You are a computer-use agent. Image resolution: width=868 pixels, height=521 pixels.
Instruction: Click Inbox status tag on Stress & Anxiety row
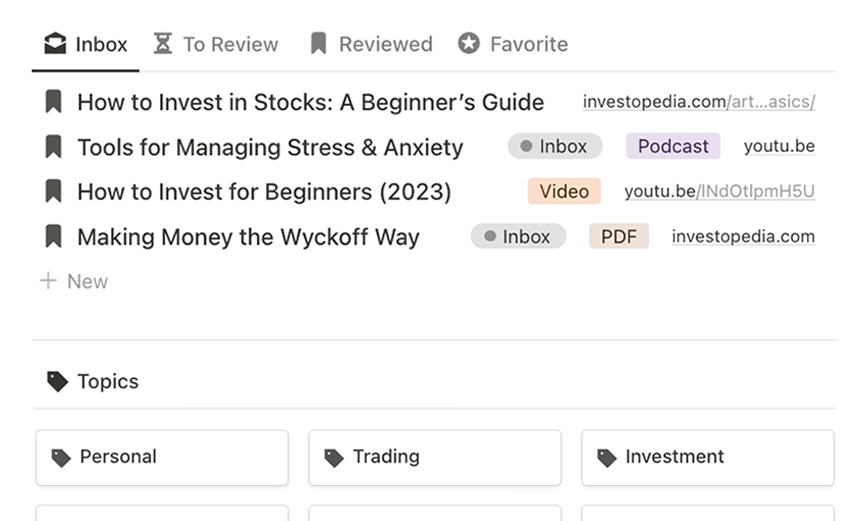tap(554, 147)
